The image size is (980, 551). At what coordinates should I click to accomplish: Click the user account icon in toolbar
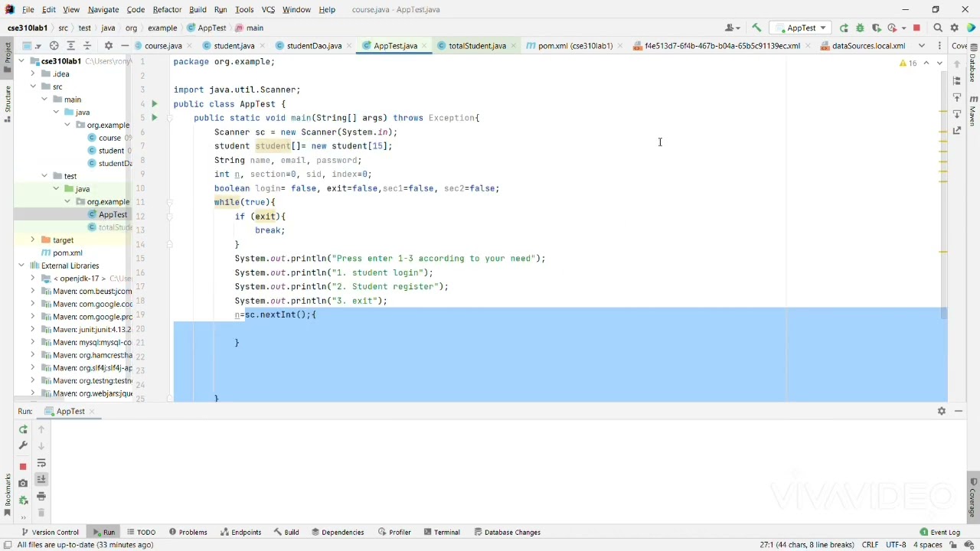pyautogui.click(x=732, y=28)
